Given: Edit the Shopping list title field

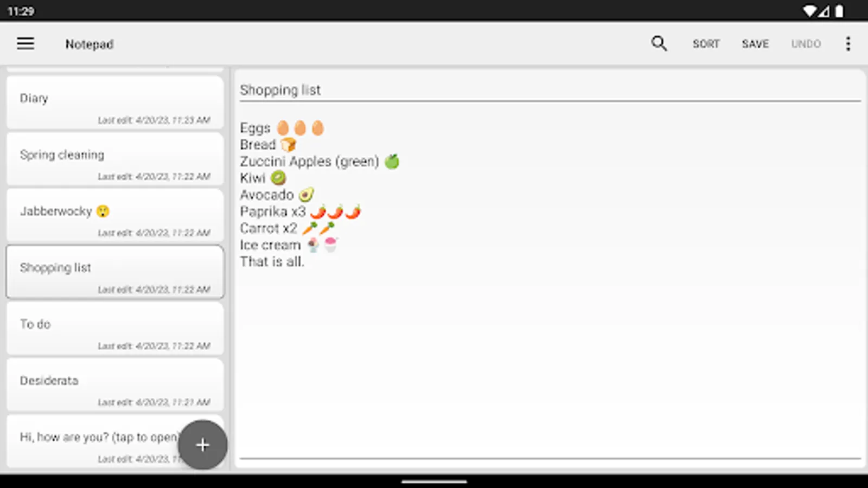Looking at the screenshot, I should [550, 90].
